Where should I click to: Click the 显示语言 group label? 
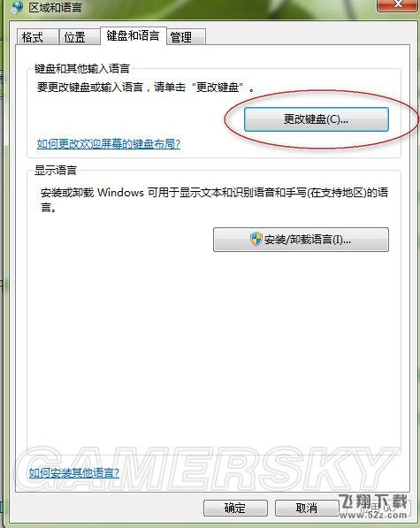tap(56, 171)
